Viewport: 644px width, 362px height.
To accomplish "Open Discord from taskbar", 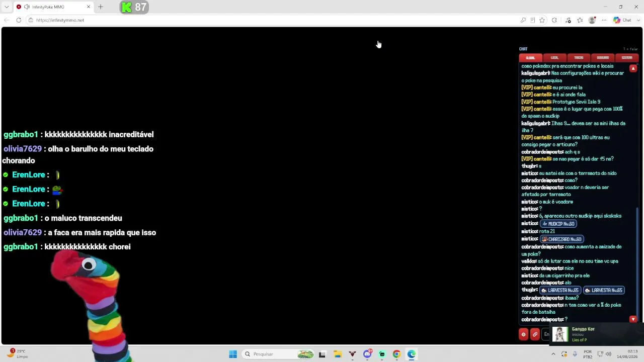I will pos(367,354).
